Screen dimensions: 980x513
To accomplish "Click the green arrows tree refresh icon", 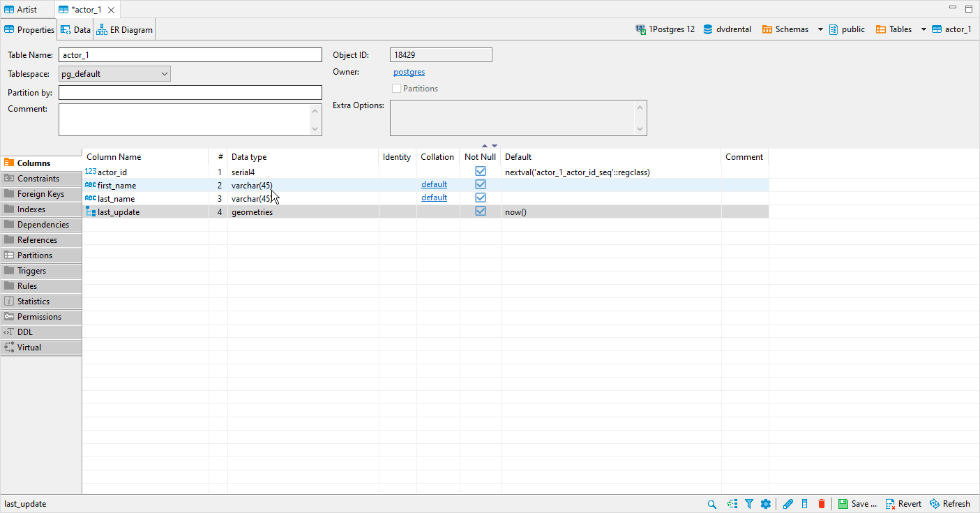I will click(732, 504).
